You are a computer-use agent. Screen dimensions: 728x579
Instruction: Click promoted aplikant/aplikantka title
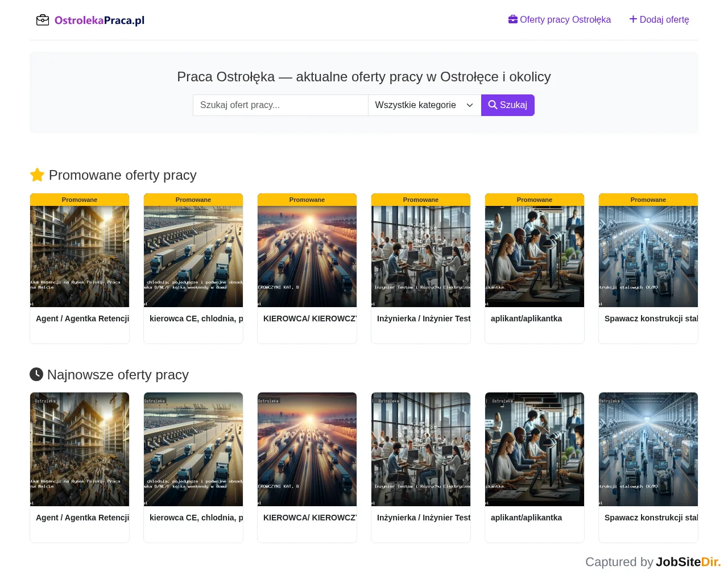pyautogui.click(x=526, y=319)
